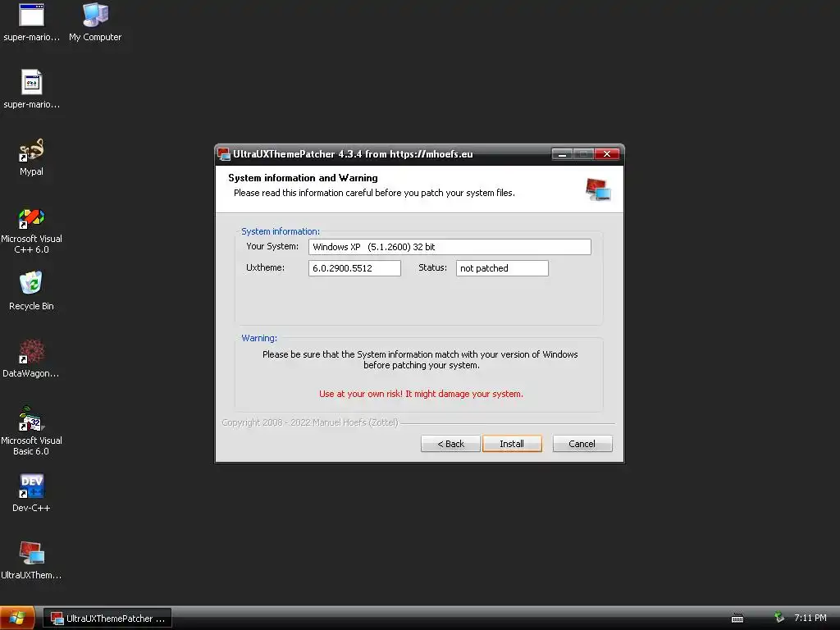Click the 'System information and Warning' heading
The image size is (840, 630).
[x=303, y=178]
